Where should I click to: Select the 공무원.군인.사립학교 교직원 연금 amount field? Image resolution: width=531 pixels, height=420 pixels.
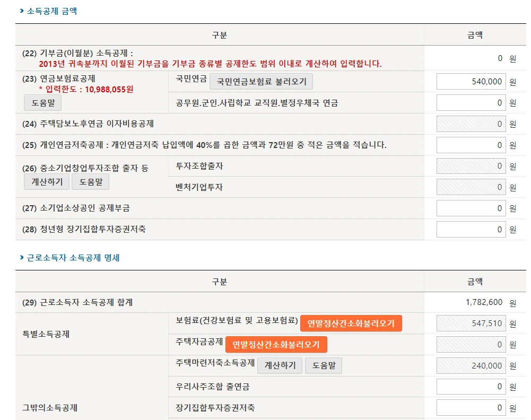pyautogui.click(x=471, y=103)
